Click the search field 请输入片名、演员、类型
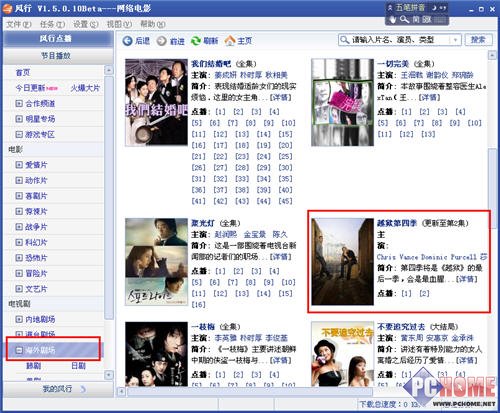The width and height of the screenshot is (500, 413). [x=400, y=40]
